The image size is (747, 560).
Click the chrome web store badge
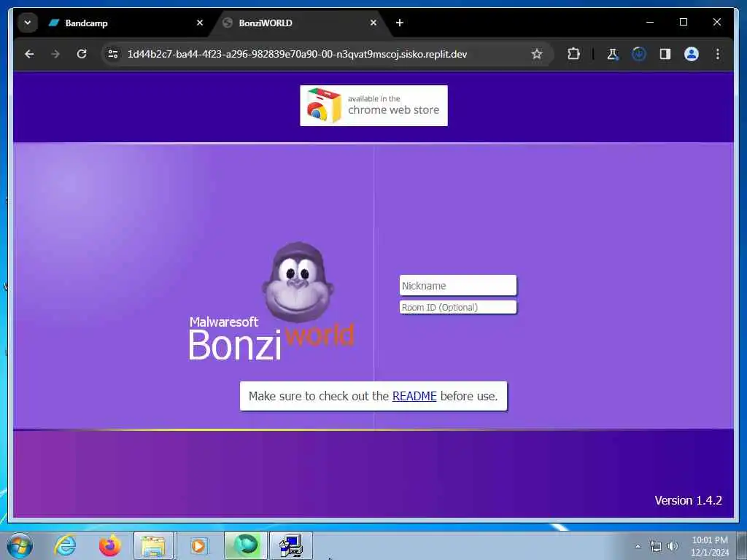coord(373,106)
